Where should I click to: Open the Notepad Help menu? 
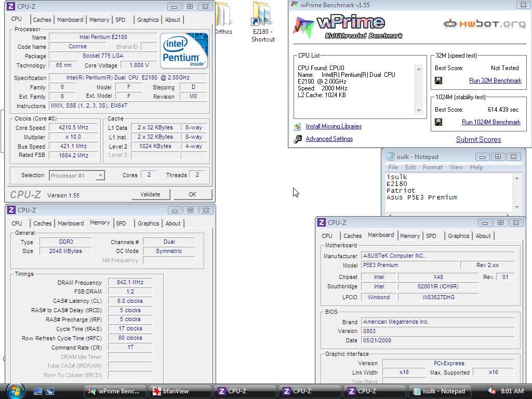coord(476,167)
